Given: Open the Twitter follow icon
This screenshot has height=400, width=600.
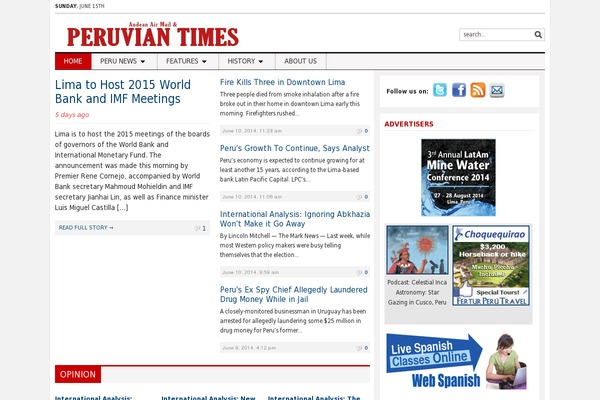Looking at the screenshot, I should [x=440, y=90].
